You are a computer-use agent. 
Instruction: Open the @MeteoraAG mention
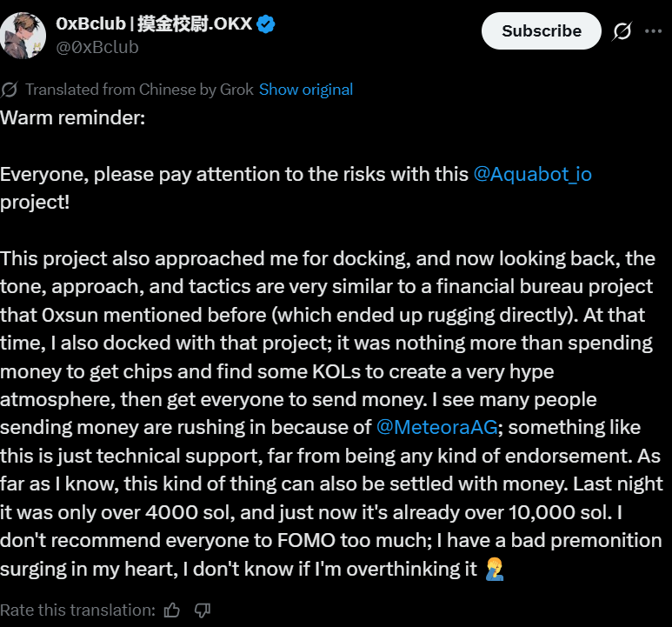(x=436, y=427)
